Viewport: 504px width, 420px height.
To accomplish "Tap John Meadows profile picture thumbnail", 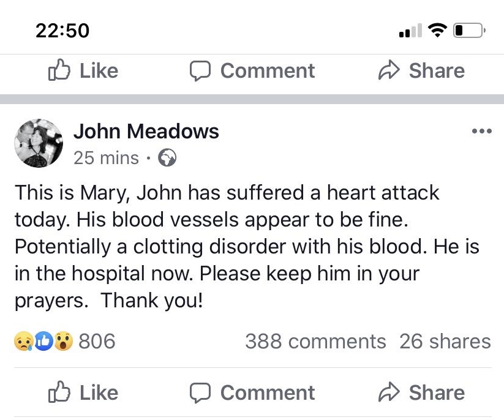I will click(x=38, y=143).
